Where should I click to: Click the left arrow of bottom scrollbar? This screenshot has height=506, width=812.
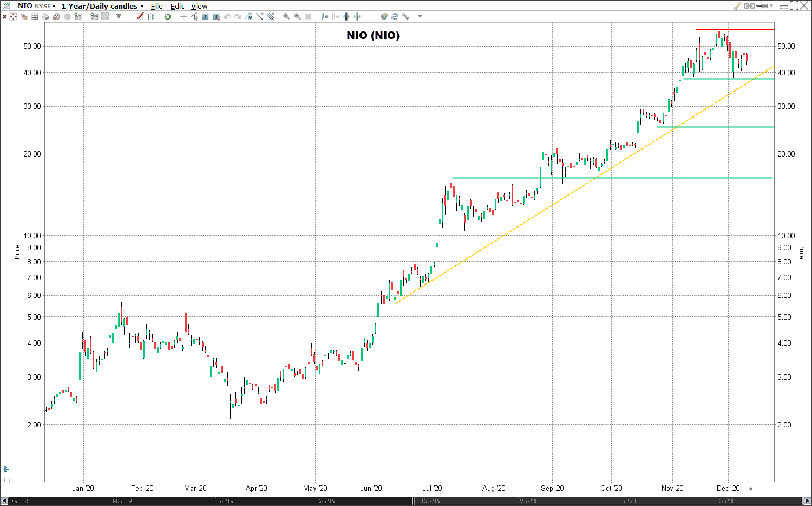pos(5,501)
